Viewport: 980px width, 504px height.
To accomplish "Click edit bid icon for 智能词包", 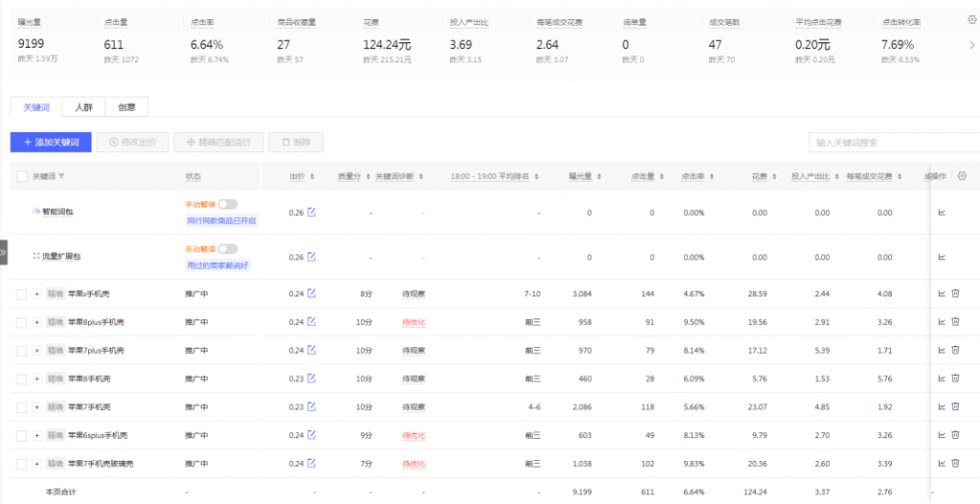I will coord(311,212).
